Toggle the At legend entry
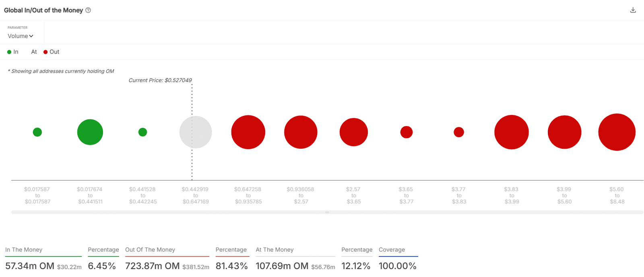This screenshot has width=644, height=277. (x=34, y=52)
